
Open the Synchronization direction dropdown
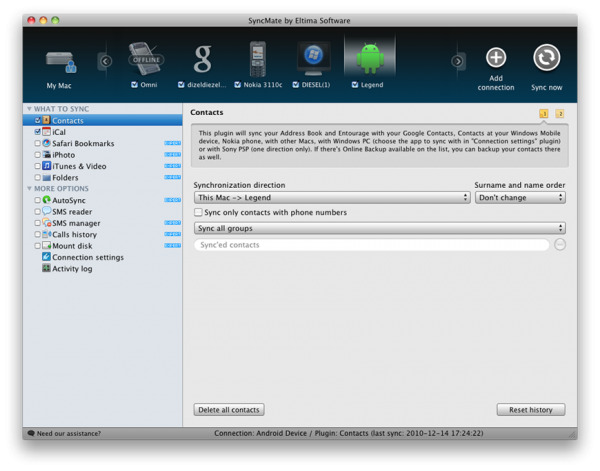coord(332,198)
